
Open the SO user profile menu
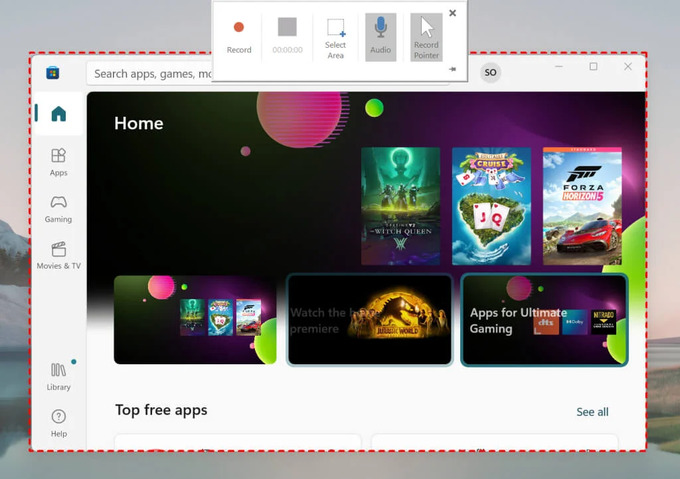(490, 72)
